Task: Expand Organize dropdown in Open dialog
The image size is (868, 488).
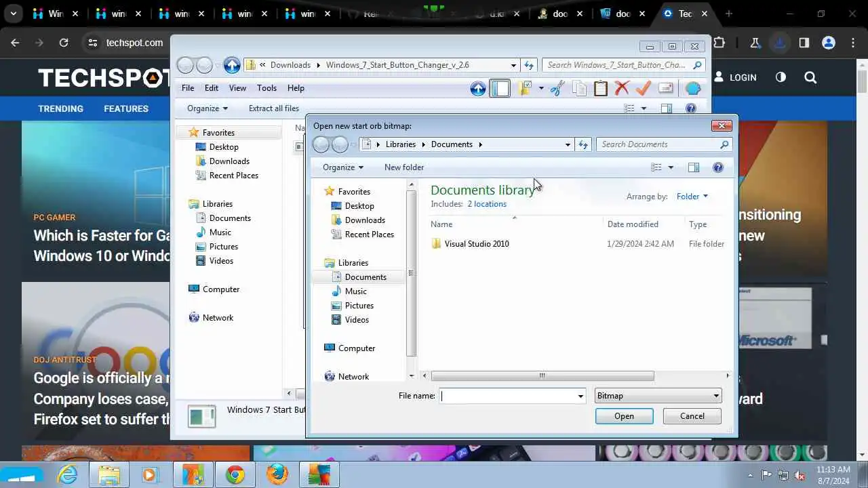Action: (x=343, y=167)
